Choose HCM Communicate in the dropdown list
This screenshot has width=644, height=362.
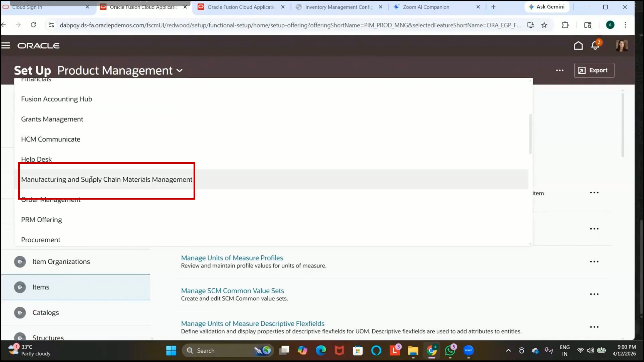coord(51,139)
